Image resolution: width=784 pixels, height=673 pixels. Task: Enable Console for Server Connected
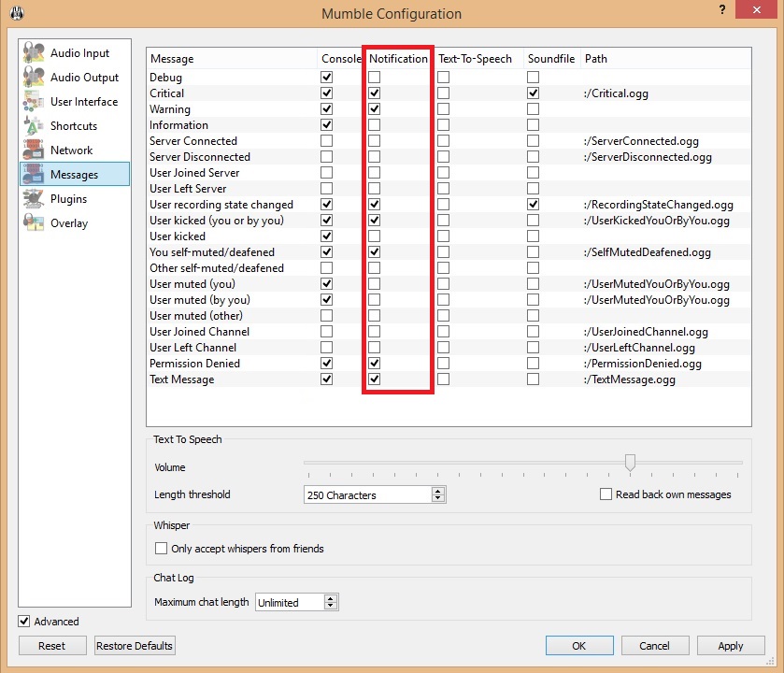(326, 141)
